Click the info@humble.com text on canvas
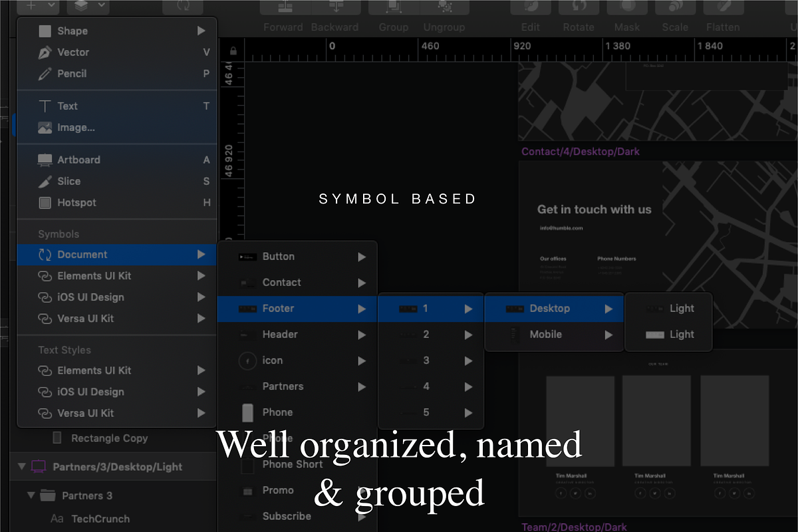798x532 pixels. 561,228
